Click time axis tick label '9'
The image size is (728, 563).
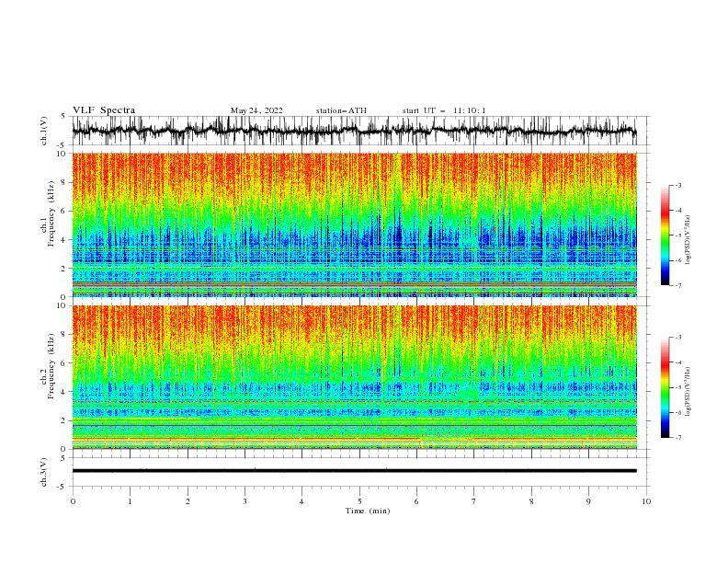tap(588, 501)
